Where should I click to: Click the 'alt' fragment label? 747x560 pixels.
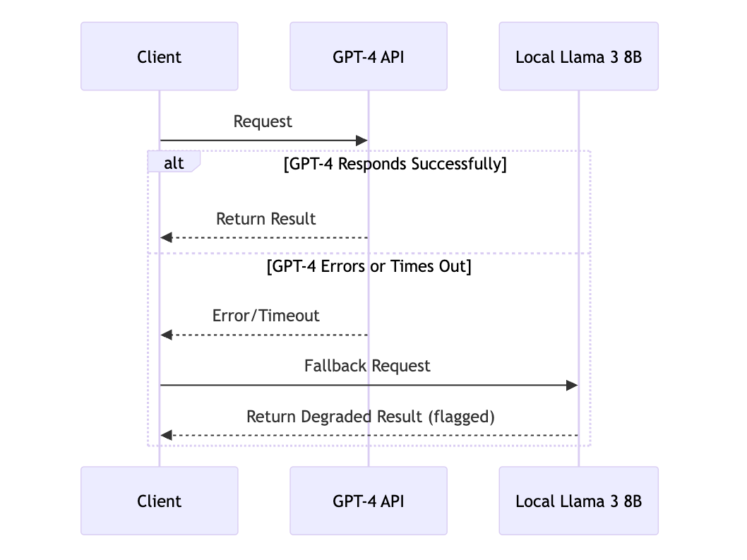174,163
